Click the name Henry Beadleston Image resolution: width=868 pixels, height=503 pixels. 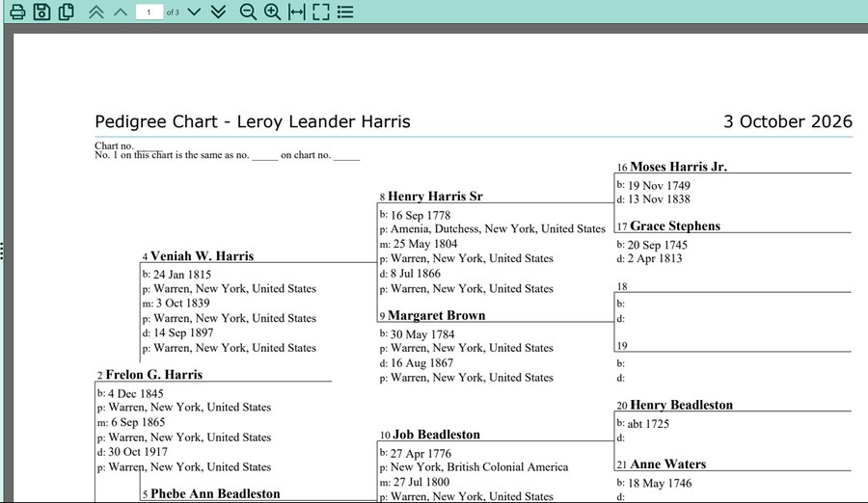click(x=681, y=405)
